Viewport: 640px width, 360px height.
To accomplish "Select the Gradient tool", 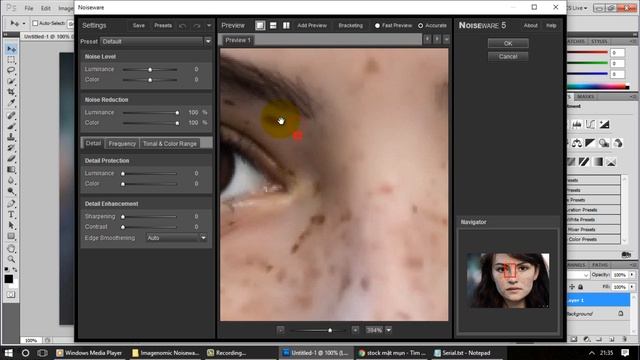I will (11, 169).
